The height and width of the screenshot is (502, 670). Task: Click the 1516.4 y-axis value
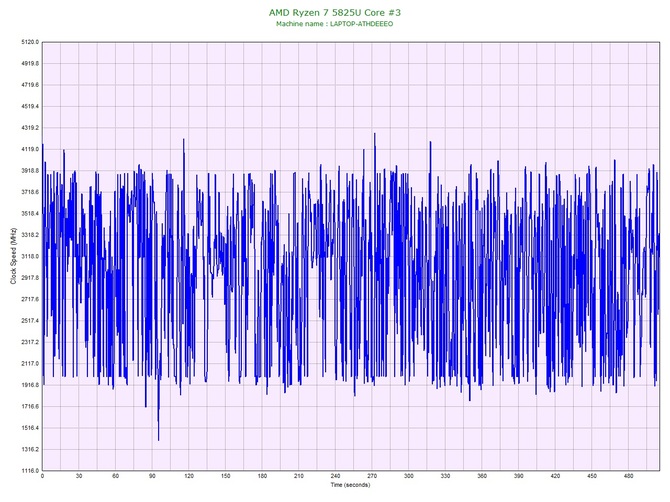[x=30, y=428]
